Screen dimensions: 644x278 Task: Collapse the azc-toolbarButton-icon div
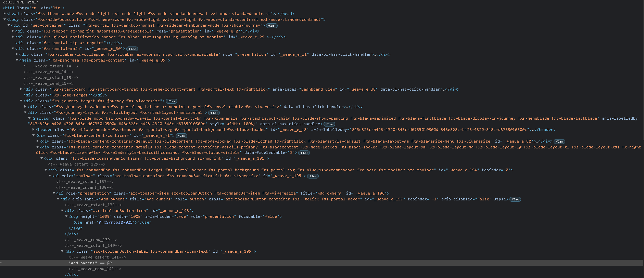tap(62, 211)
